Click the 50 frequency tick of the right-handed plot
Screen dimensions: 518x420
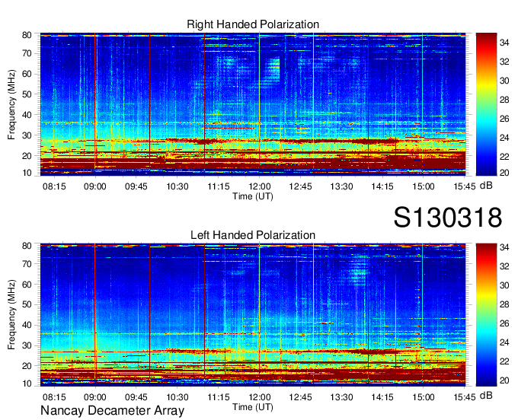(x=27, y=94)
